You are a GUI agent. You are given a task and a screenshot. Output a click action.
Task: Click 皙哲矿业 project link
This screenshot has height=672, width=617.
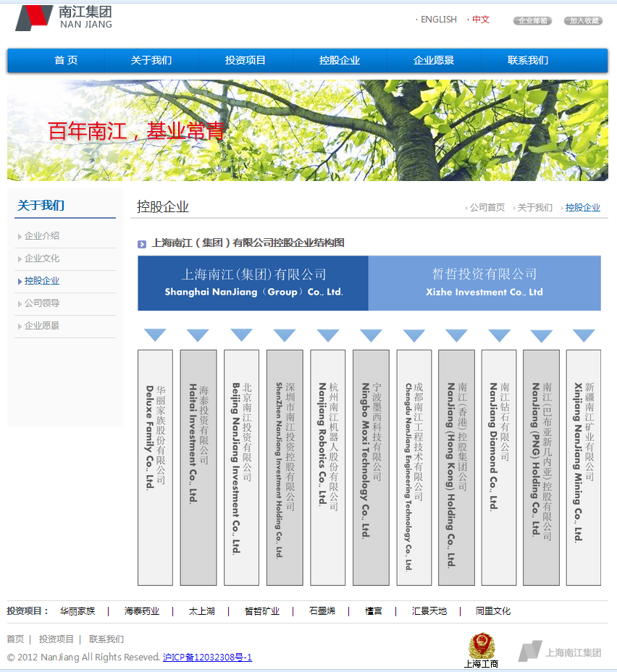click(x=262, y=611)
